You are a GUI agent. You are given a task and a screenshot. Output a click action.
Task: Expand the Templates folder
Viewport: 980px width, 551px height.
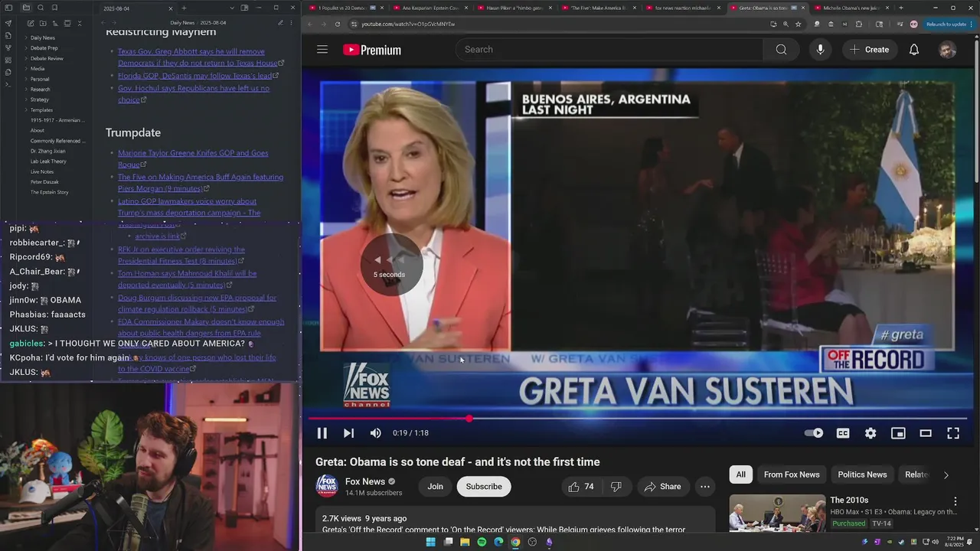tap(41, 110)
